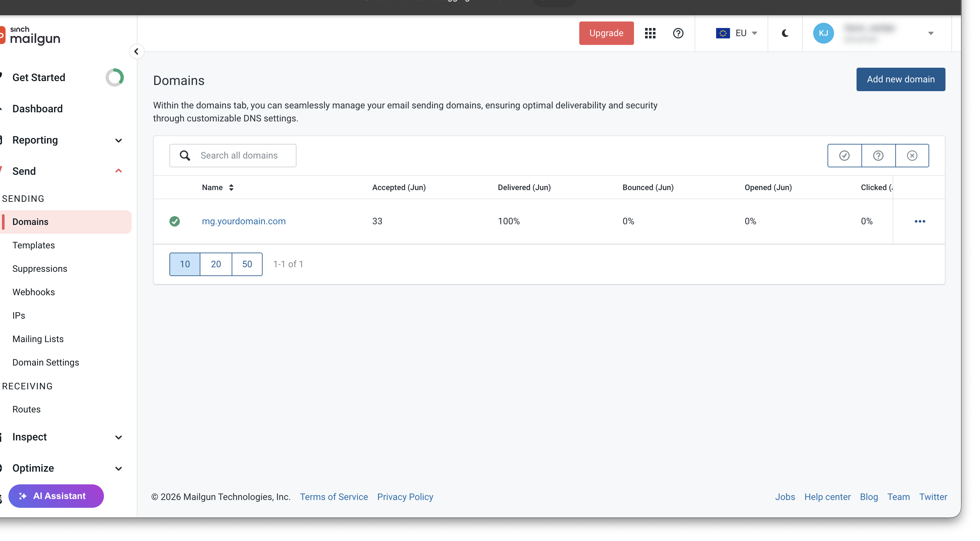This screenshot has width=980, height=541.
Task: Filter by verified domains checkmark icon
Action: pos(844,156)
